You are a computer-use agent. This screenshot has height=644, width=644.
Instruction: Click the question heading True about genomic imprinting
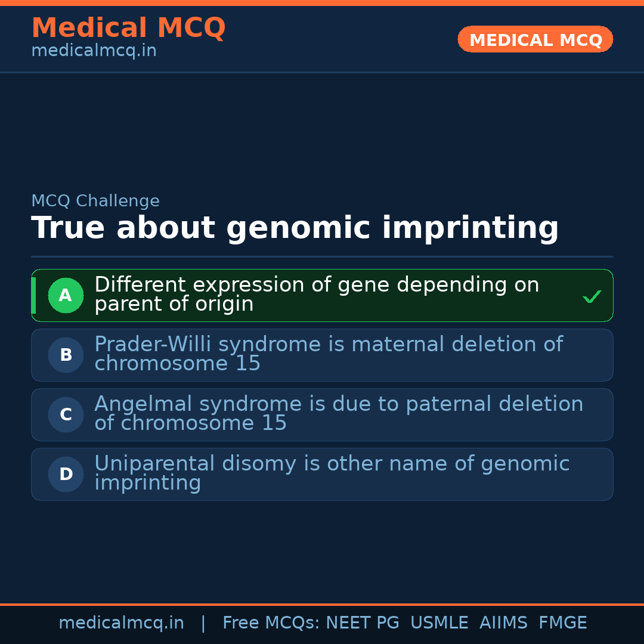[295, 228]
